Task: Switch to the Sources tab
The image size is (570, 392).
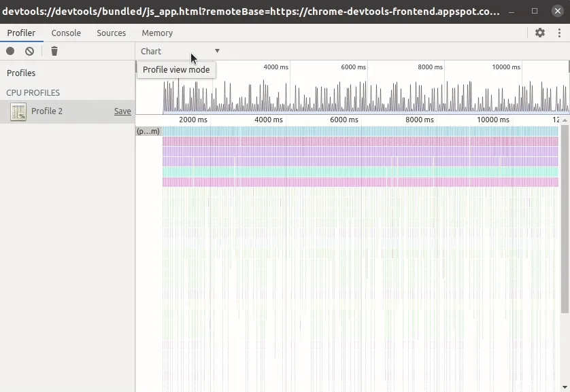Action: pos(111,33)
